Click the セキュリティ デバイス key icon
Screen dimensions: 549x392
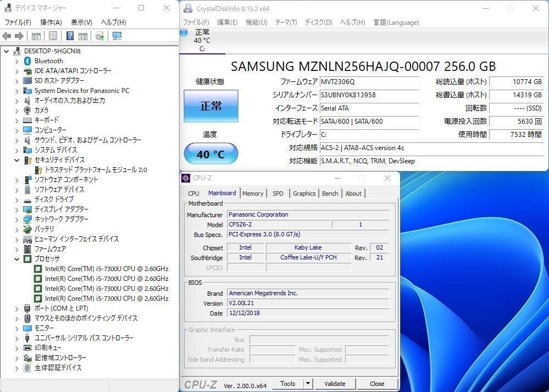[x=27, y=160]
